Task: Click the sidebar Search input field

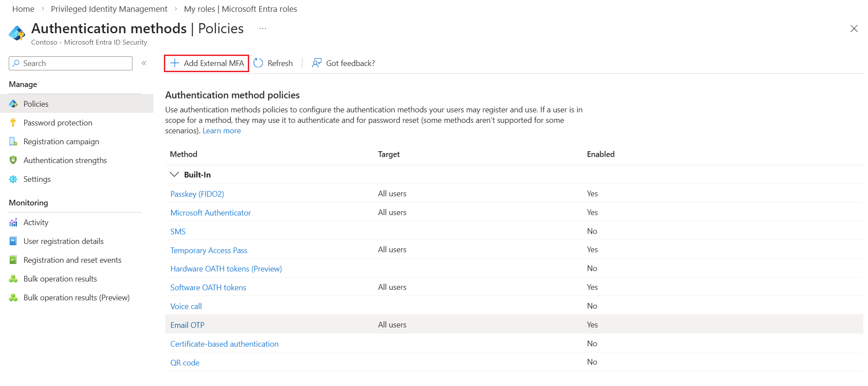Action: pos(70,63)
